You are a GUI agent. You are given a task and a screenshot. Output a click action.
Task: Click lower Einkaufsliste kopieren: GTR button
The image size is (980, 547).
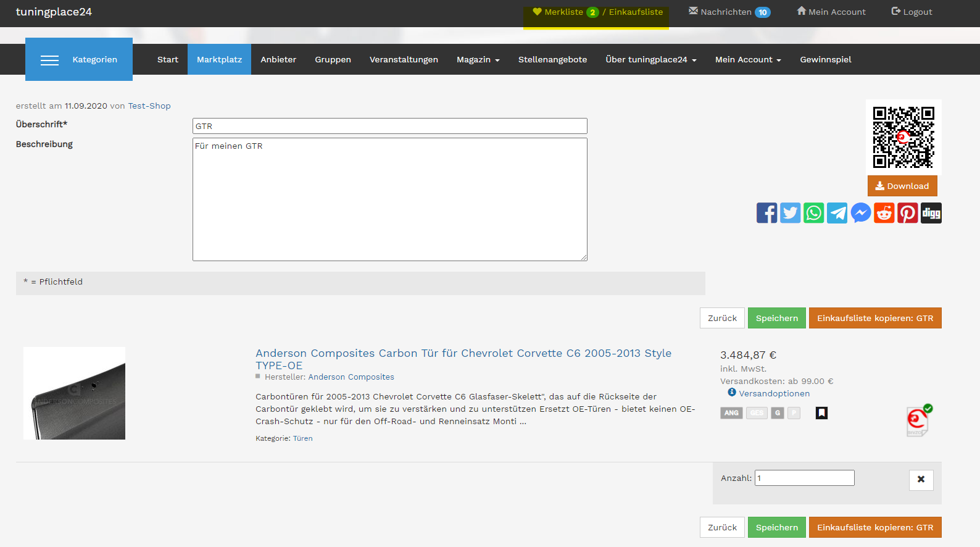(875, 527)
